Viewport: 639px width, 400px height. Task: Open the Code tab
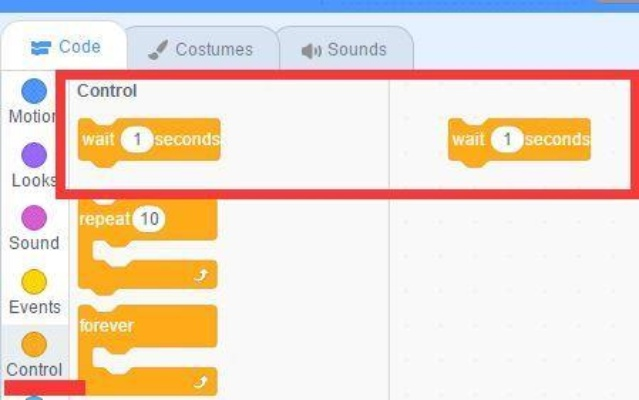point(64,45)
